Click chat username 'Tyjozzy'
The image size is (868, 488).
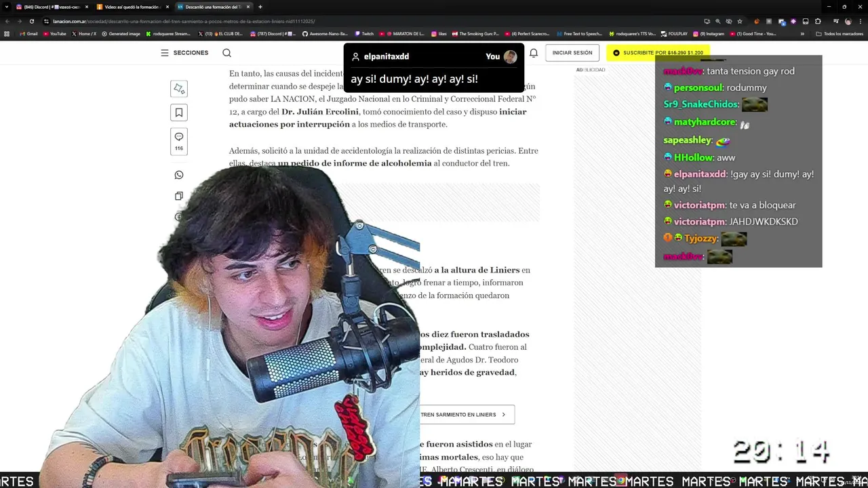click(x=701, y=238)
